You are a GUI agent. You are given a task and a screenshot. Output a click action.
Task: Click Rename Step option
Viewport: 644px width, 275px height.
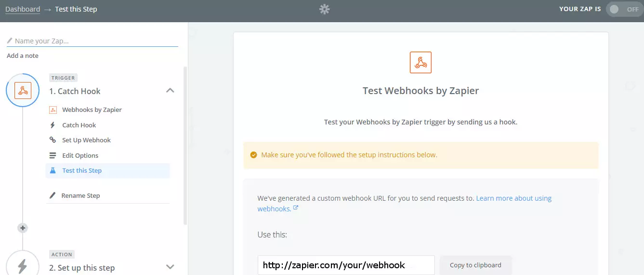pos(80,195)
